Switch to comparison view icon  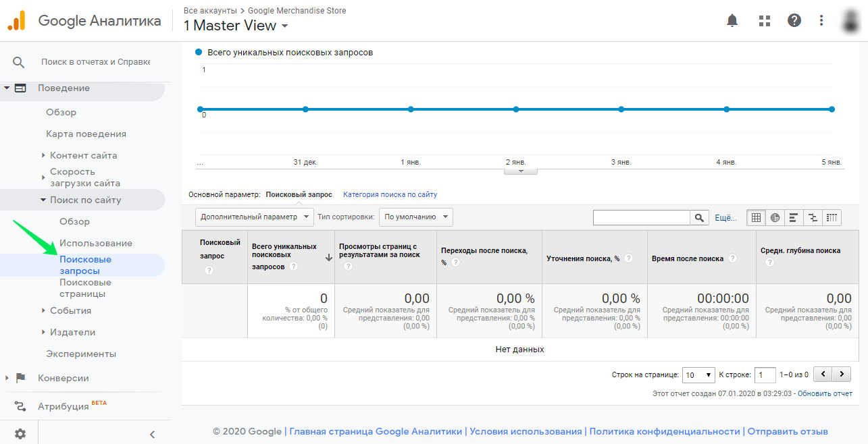(813, 217)
